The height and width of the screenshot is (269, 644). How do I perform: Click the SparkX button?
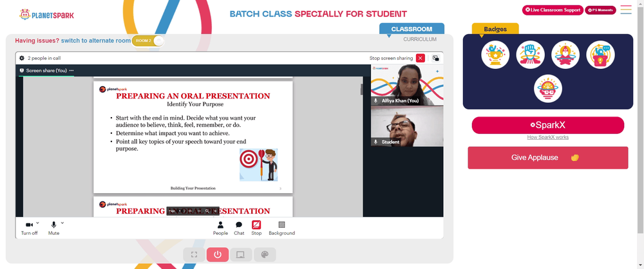(x=548, y=125)
